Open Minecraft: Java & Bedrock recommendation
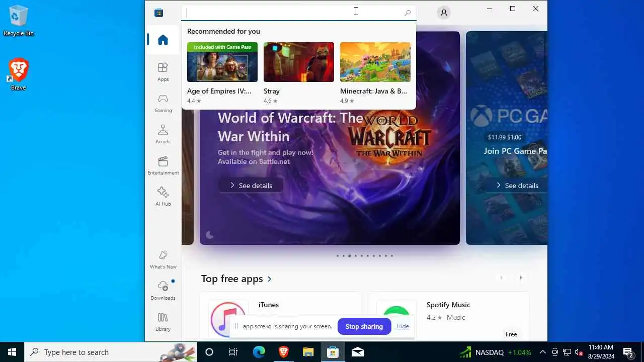Image resolution: width=644 pixels, height=362 pixels. (375, 73)
